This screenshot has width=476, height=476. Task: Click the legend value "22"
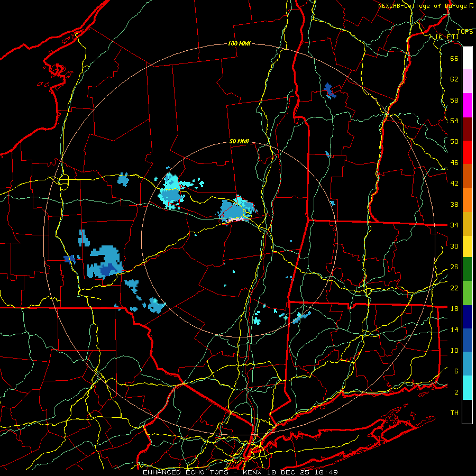point(454,288)
